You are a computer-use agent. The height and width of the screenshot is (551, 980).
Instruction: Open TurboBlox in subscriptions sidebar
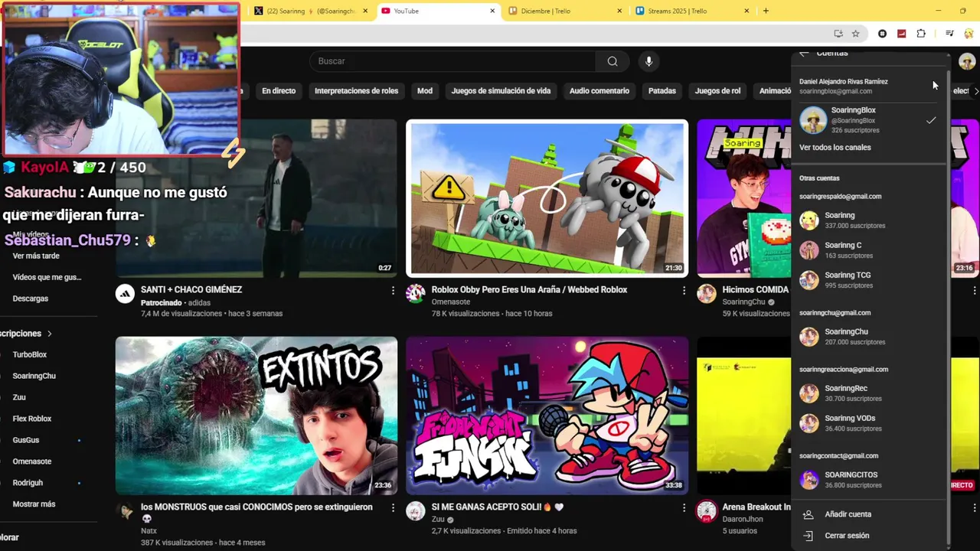(30, 355)
